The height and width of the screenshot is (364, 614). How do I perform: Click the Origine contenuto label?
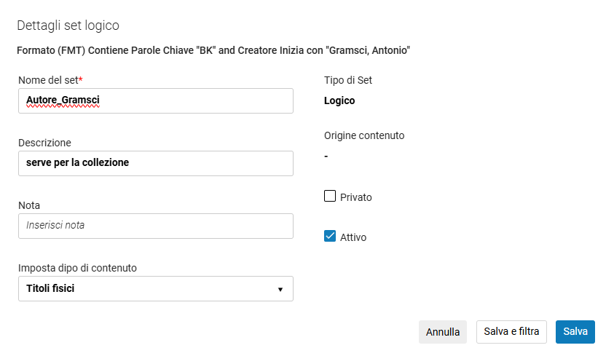(x=364, y=135)
